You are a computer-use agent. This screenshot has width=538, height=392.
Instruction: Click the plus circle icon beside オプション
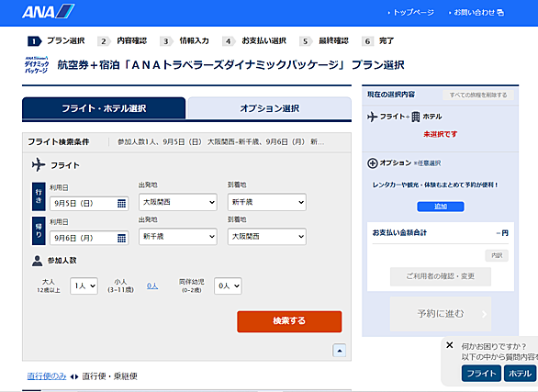coord(372,163)
